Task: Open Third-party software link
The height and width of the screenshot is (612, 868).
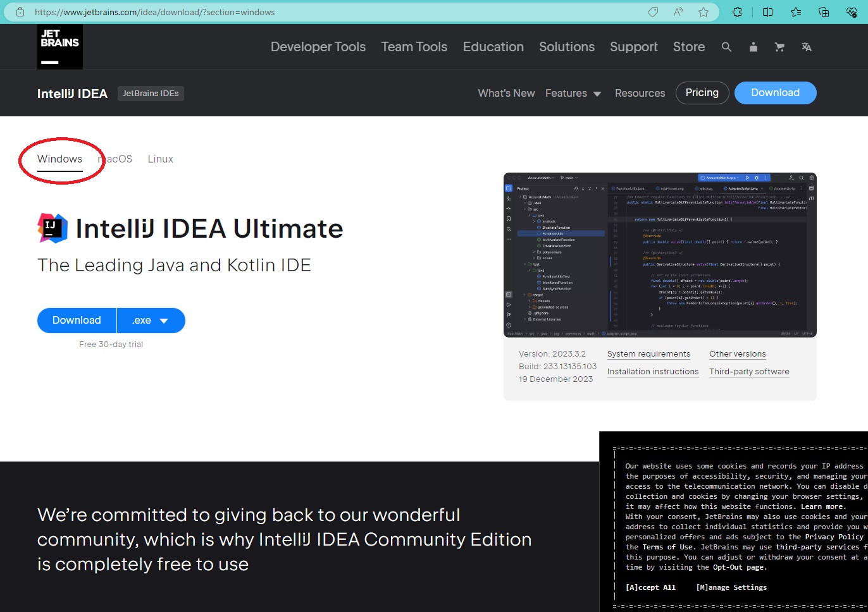Action: coord(749,372)
